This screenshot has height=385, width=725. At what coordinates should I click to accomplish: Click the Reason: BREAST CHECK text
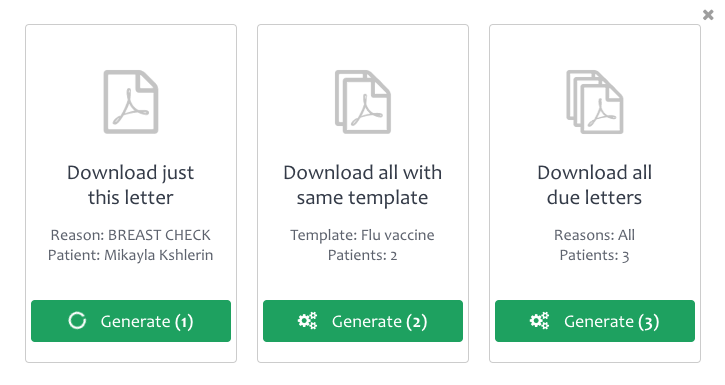(131, 235)
